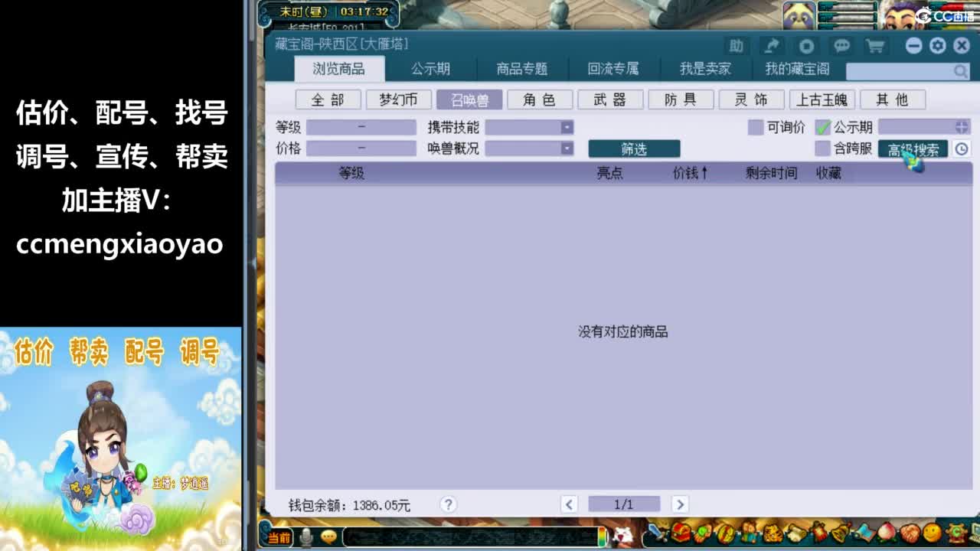Switch to the 公示期 tab
The width and height of the screenshot is (980, 551).
(430, 69)
